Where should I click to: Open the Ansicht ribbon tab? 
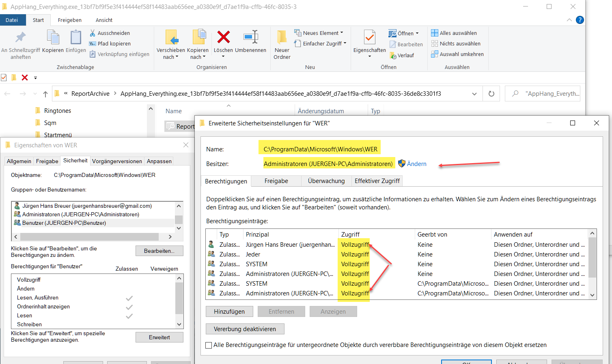pos(104,20)
